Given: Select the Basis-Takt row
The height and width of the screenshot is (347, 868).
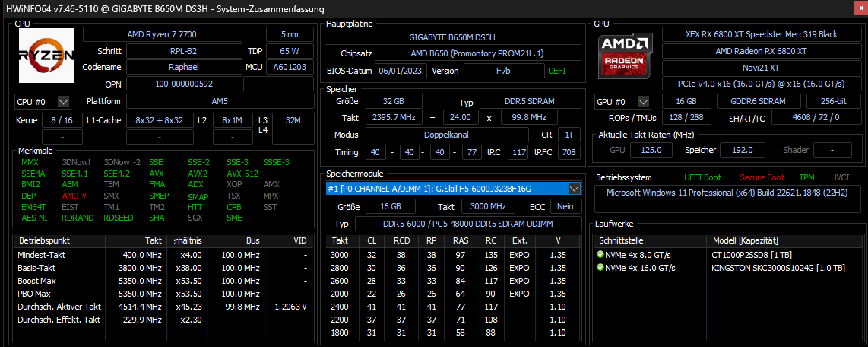Looking at the screenshot, I should click(163, 268).
